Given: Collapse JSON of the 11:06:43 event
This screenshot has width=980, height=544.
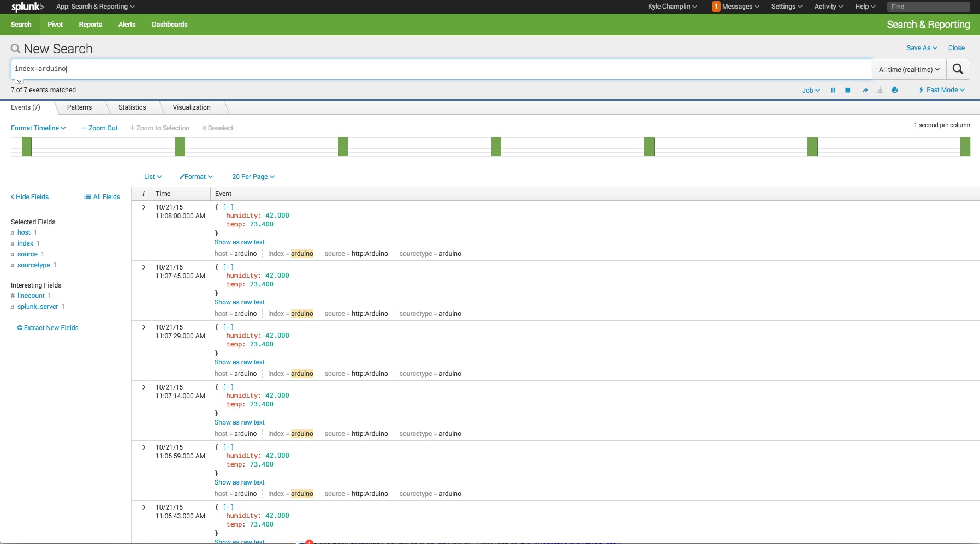Looking at the screenshot, I should click(x=228, y=507).
